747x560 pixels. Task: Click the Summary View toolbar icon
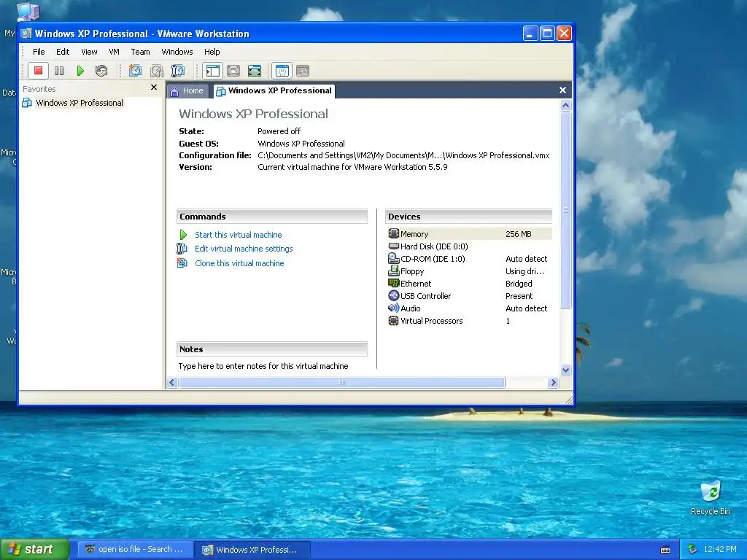pos(282,71)
